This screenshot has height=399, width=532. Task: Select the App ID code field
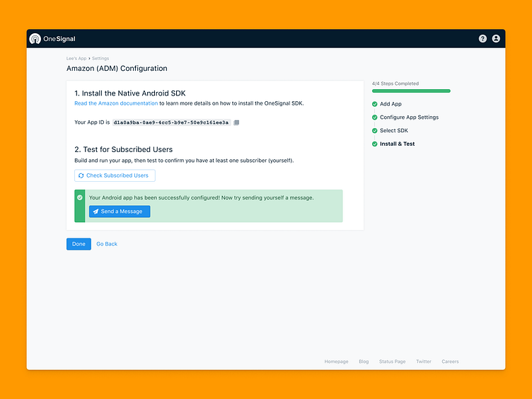coord(171,122)
